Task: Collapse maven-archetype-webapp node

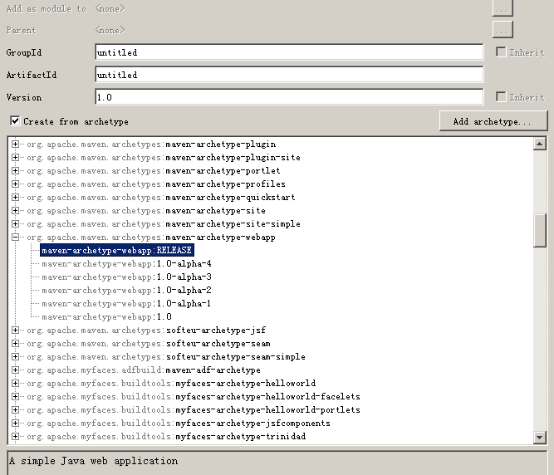Action: point(15,237)
